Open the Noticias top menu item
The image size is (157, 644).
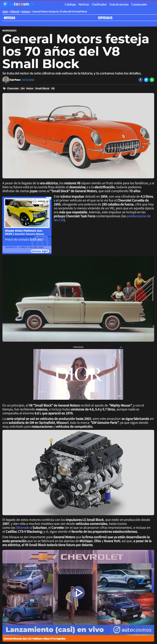point(84,4)
